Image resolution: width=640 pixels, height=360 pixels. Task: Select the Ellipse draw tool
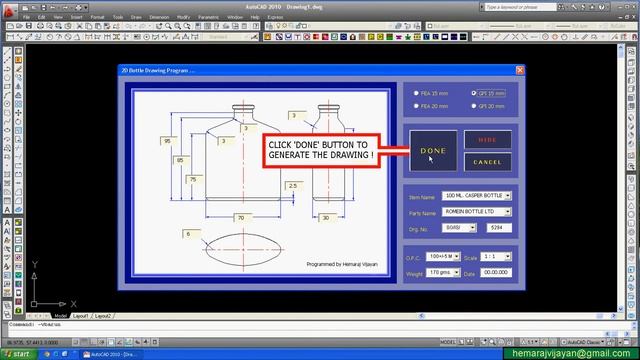(7, 130)
